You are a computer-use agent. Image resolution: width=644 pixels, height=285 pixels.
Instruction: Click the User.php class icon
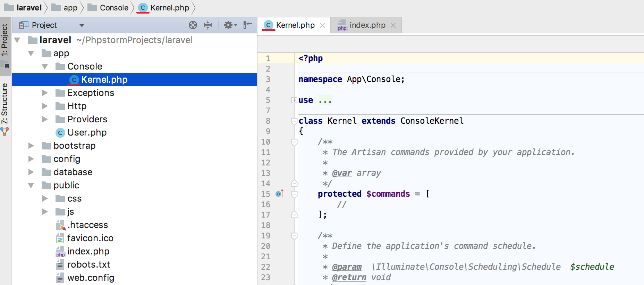click(x=60, y=132)
